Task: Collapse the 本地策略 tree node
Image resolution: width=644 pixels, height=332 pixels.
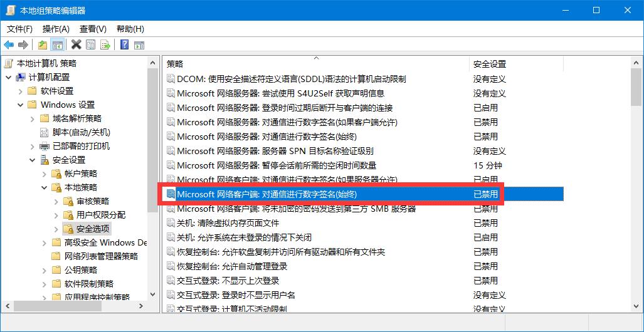Action: (45, 187)
